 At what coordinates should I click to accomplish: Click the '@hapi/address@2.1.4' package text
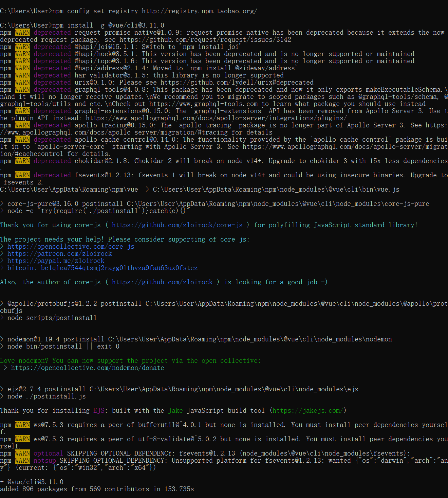112,68
